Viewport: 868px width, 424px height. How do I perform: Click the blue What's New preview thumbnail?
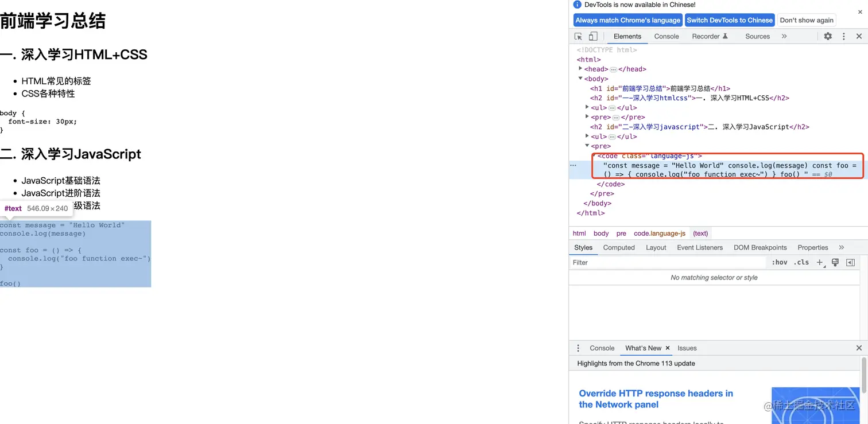click(x=815, y=406)
